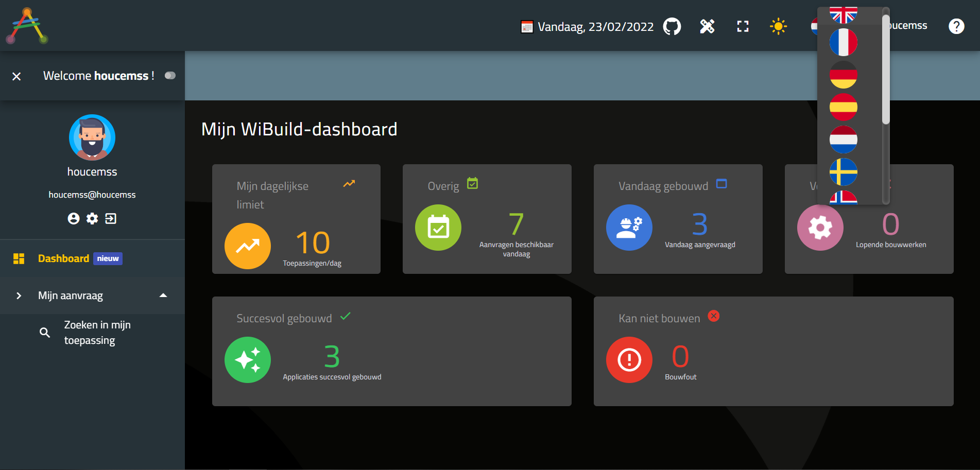Click small trending arrow beside Mijn dagelijkse limiet
The height and width of the screenshot is (470, 980).
click(x=349, y=184)
